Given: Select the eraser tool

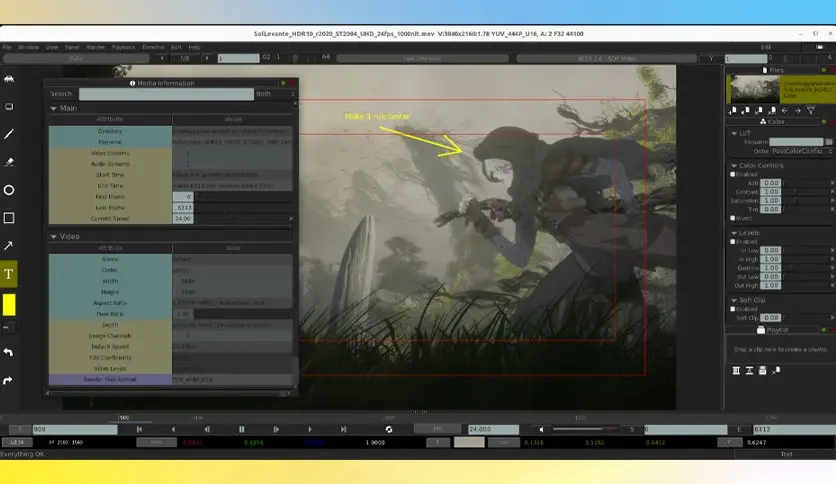Looking at the screenshot, I should (9, 162).
